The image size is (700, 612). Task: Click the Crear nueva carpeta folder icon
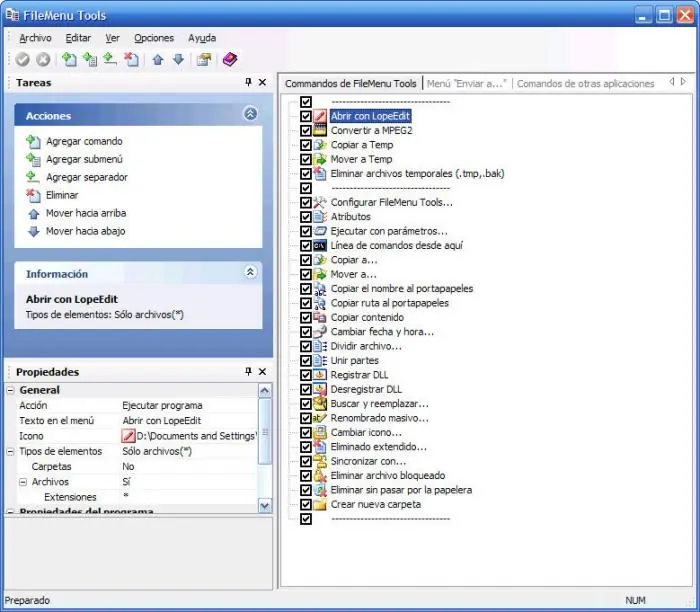[320, 504]
